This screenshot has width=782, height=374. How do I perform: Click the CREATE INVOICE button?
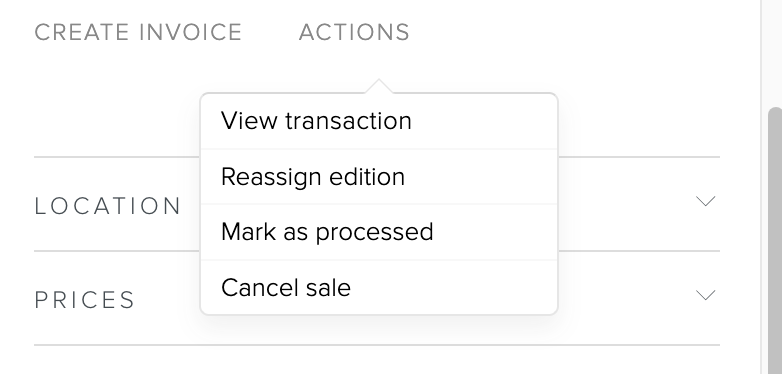click(x=138, y=32)
